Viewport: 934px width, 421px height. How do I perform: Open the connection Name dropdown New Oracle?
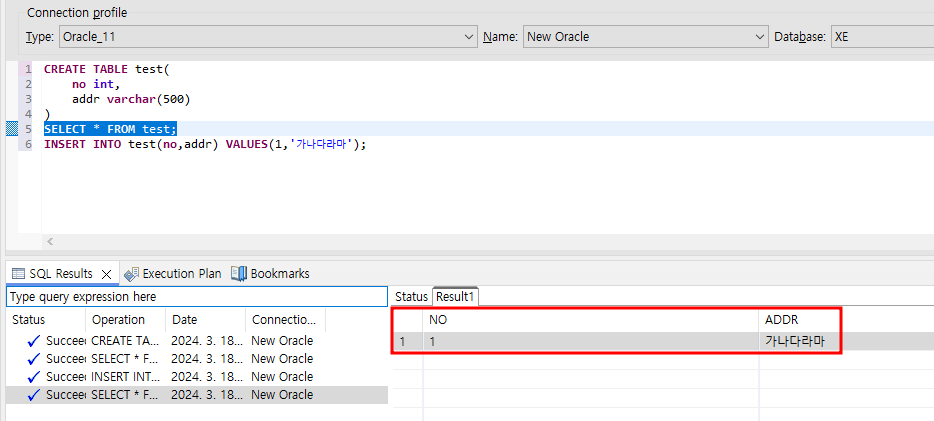pyautogui.click(x=646, y=36)
